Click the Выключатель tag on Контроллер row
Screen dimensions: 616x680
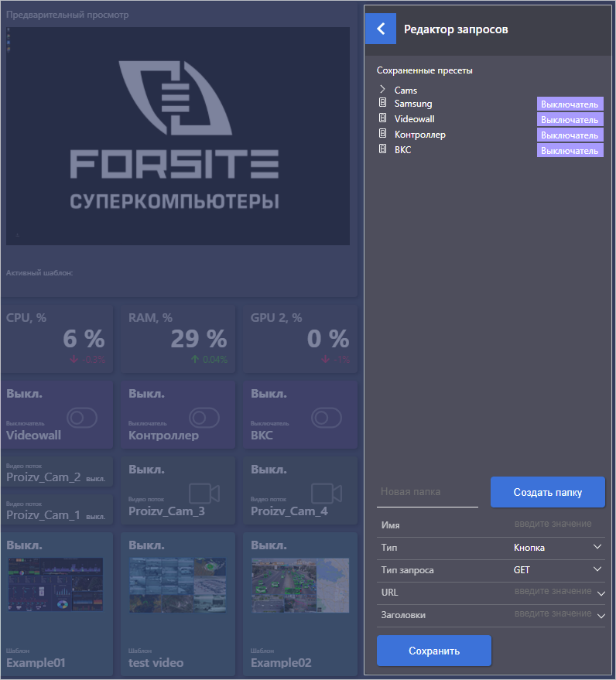click(x=570, y=135)
